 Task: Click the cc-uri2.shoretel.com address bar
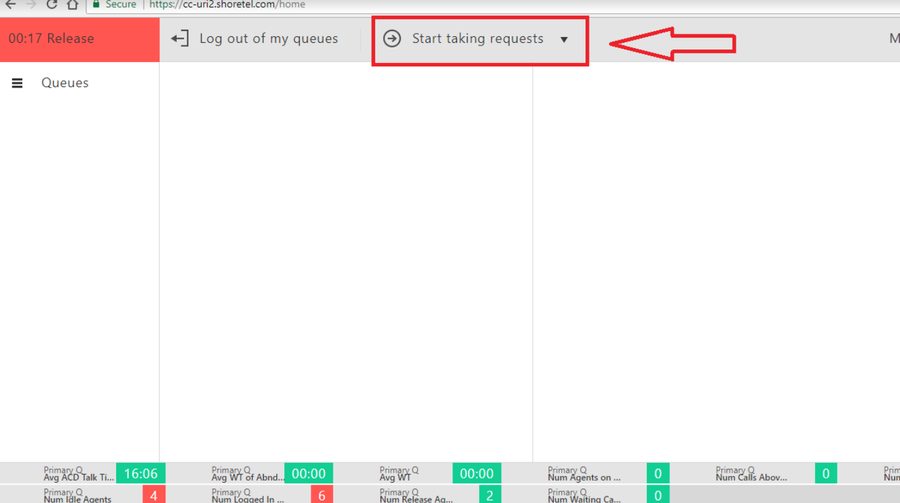pyautogui.click(x=227, y=4)
